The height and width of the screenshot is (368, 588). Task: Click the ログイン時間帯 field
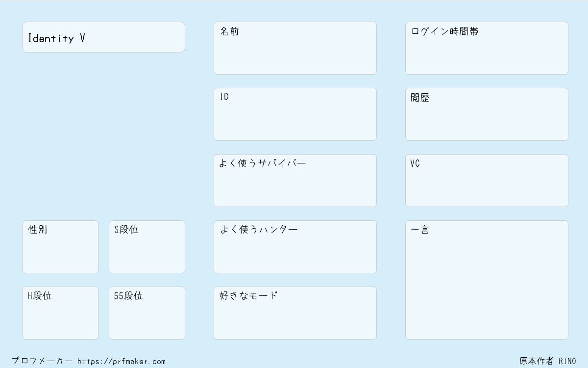(x=487, y=48)
